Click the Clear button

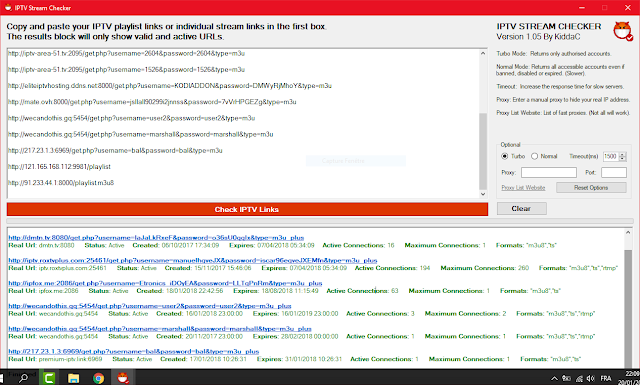[x=521, y=209]
